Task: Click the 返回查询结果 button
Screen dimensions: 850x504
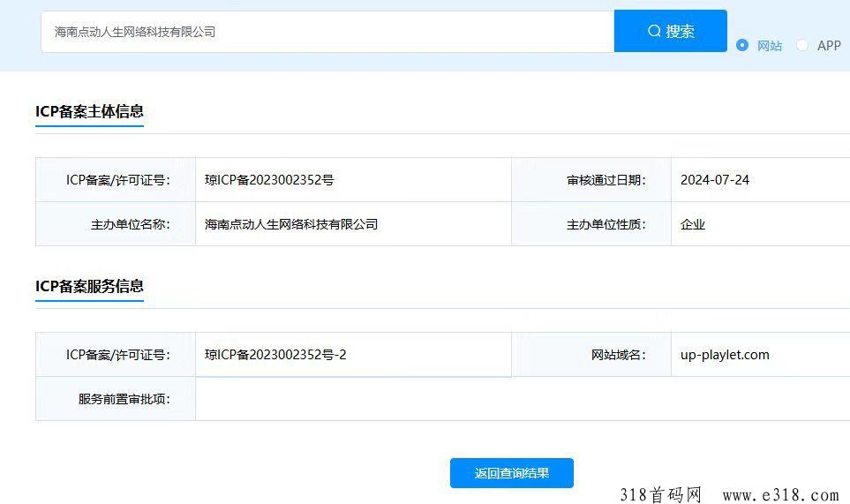Action: (512, 473)
